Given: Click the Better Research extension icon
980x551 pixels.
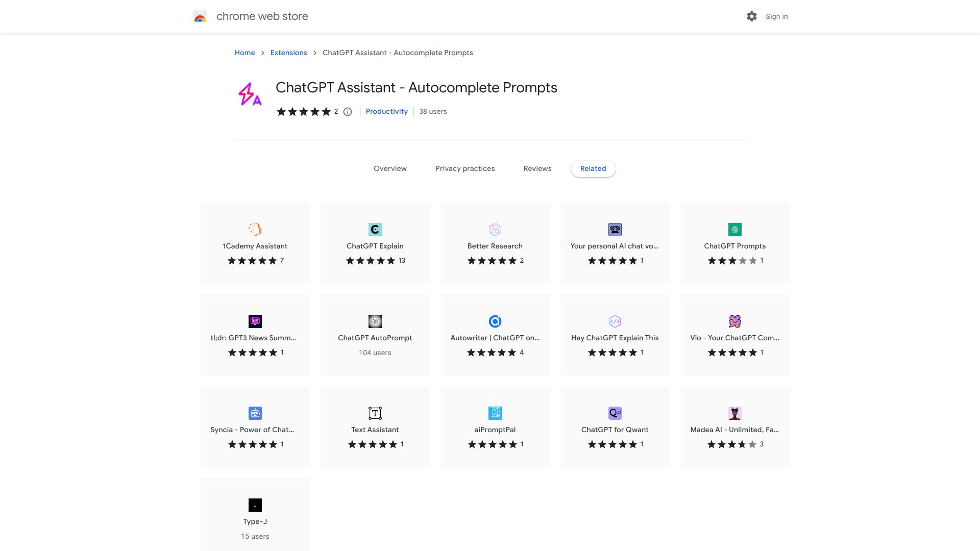Looking at the screenshot, I should tap(495, 230).
